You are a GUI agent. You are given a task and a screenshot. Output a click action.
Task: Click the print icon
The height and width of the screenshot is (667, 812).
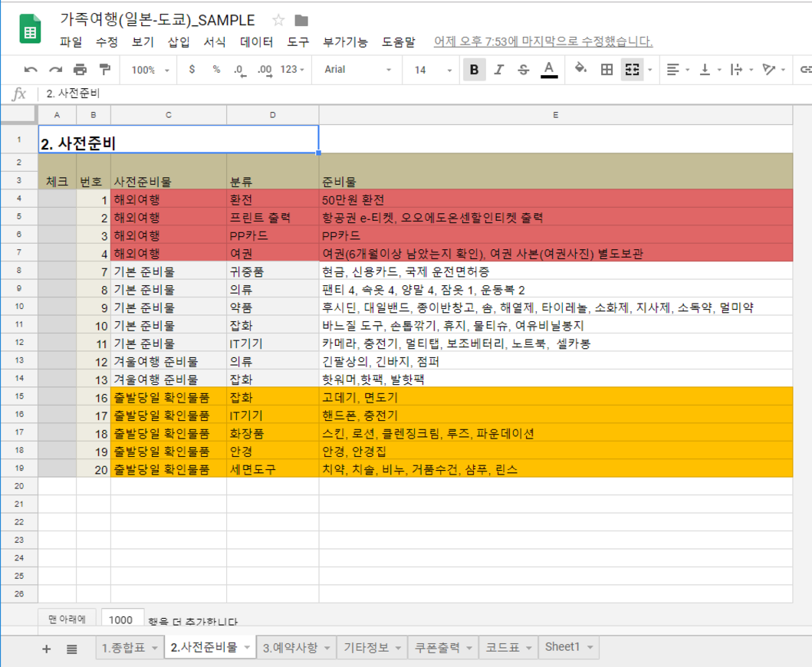[80, 70]
